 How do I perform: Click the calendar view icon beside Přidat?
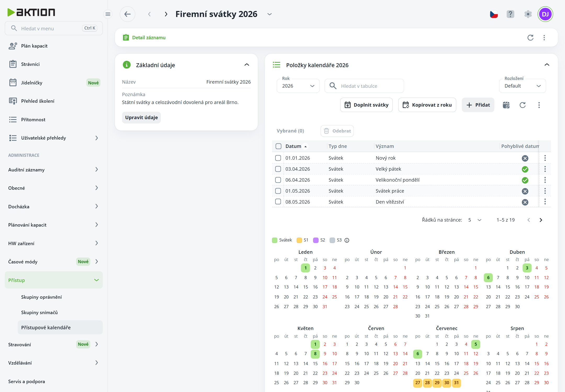(x=506, y=105)
